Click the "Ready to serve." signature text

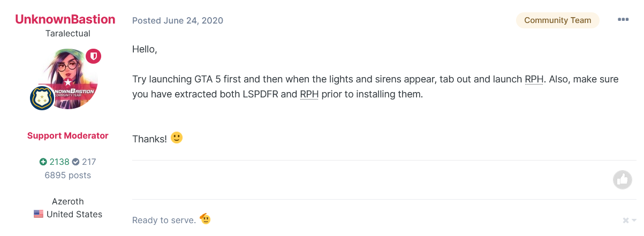(x=164, y=220)
